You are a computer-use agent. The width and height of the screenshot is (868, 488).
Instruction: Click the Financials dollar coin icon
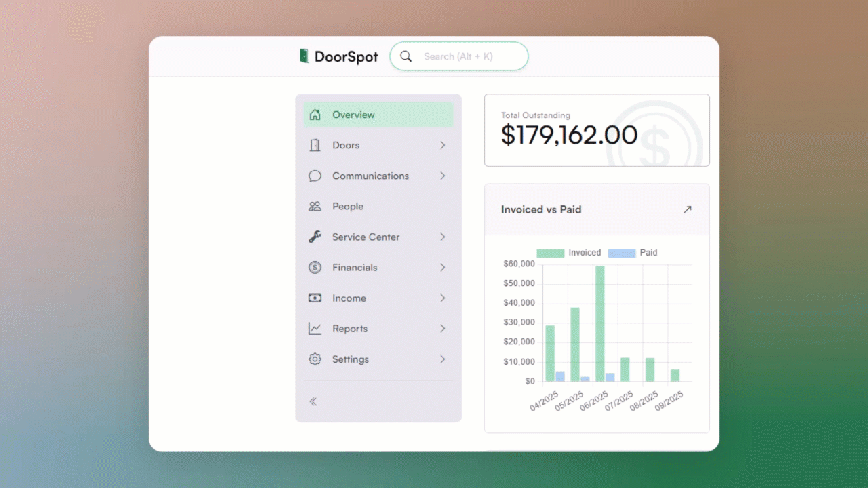tap(315, 267)
